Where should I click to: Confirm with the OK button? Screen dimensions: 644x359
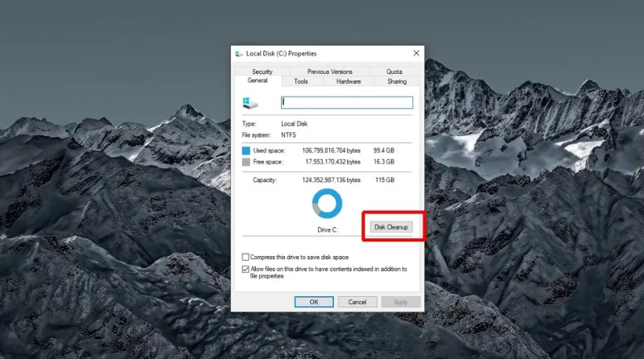click(314, 302)
